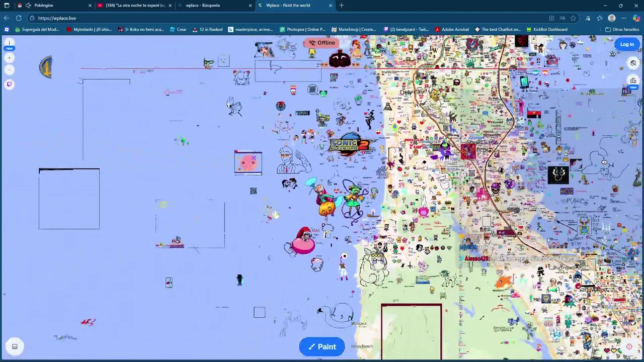Screen dimensions: 644x362
Task: Open The best ChatBot bookmark
Action: coord(498,29)
